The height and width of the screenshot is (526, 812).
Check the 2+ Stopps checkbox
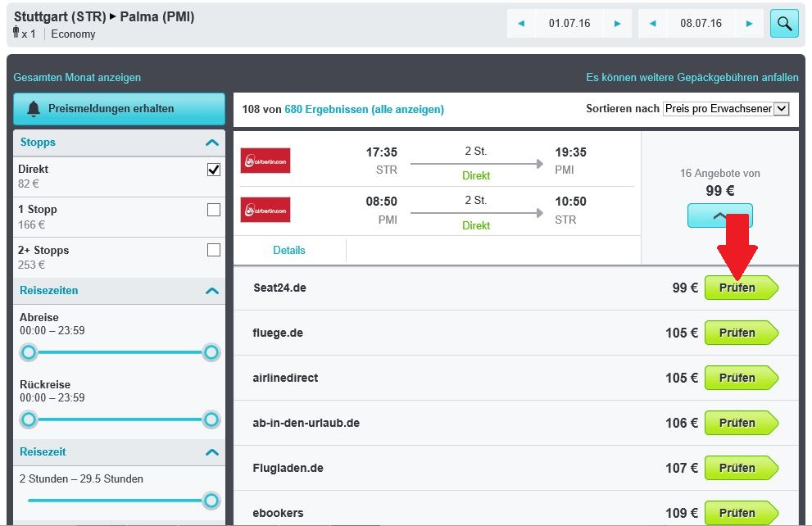tap(213, 250)
